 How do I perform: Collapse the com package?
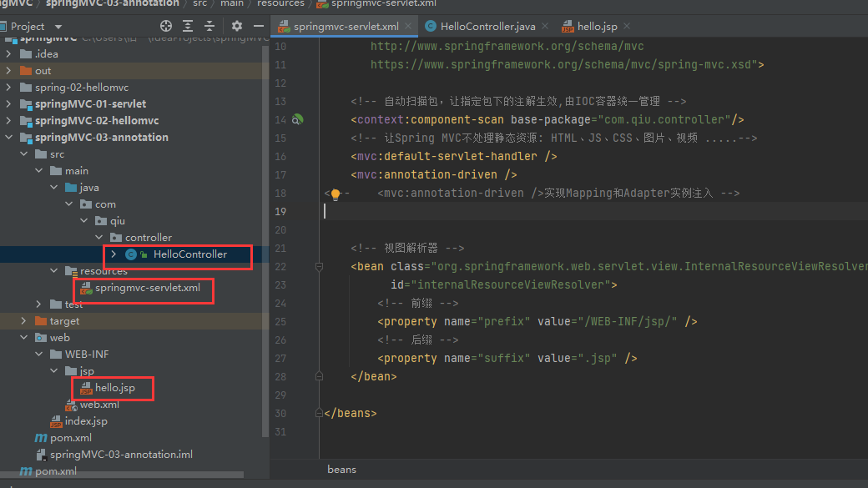68,204
